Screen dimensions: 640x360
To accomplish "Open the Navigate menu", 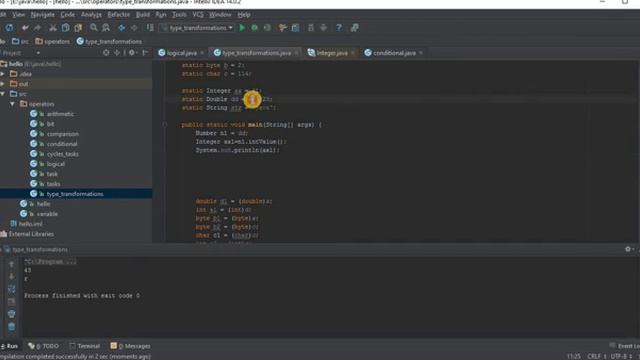I will pyautogui.click(x=42, y=15).
